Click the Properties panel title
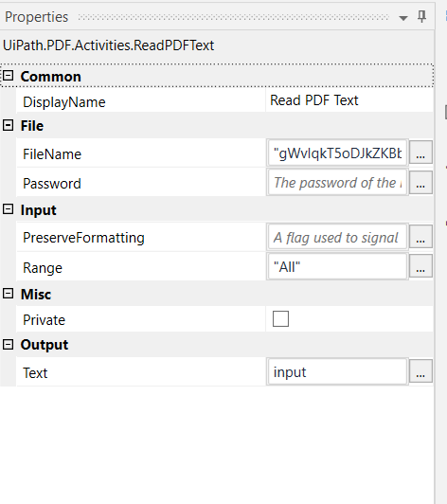Viewport: 447px width, 504px height. click(36, 17)
